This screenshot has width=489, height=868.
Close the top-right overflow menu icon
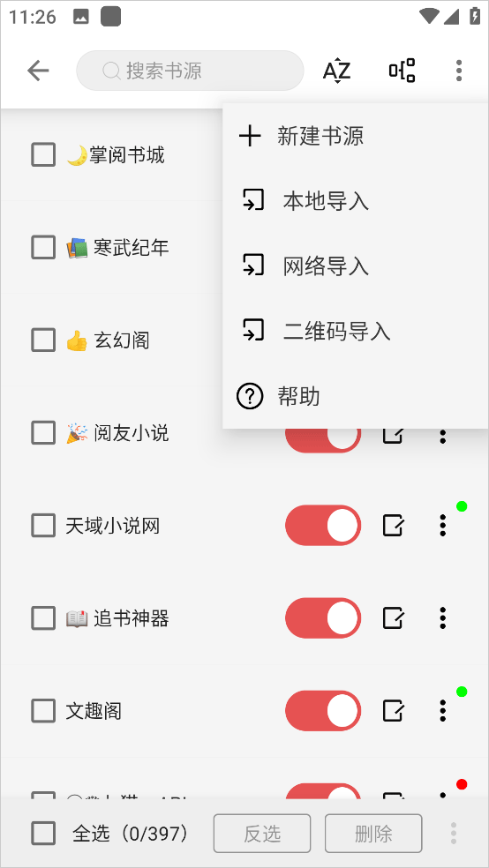(458, 71)
